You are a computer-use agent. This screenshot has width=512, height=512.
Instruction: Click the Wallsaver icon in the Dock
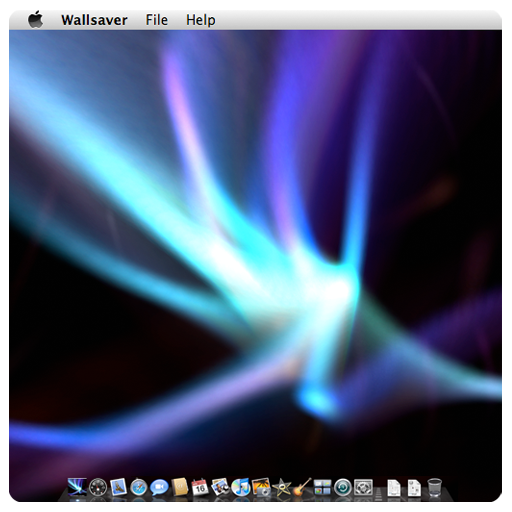77,487
